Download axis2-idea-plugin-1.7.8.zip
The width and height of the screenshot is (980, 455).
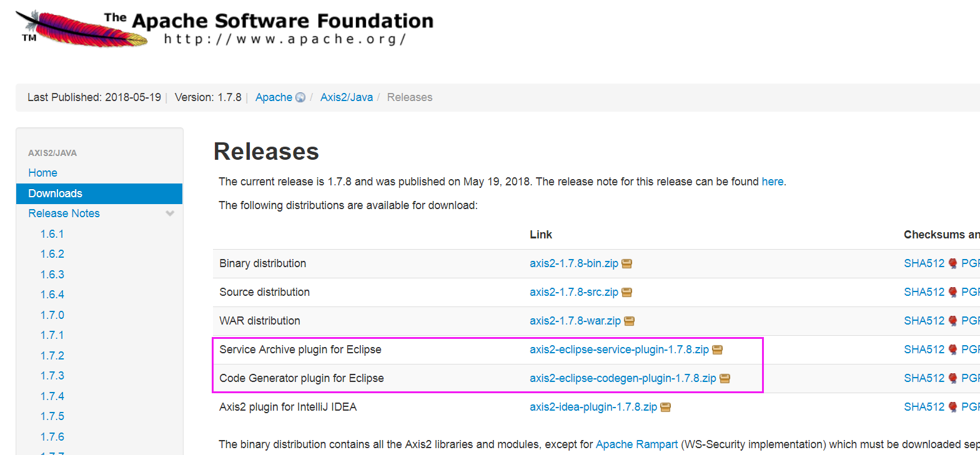click(593, 407)
